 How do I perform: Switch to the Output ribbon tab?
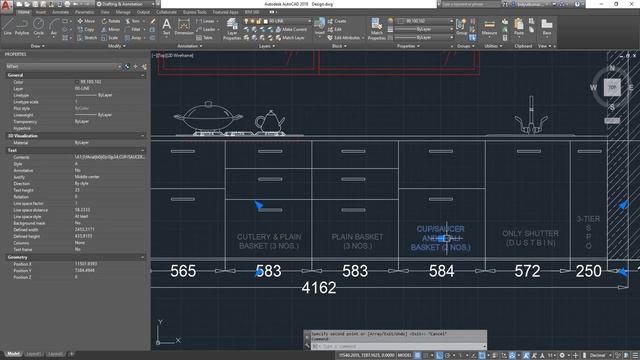143,12
